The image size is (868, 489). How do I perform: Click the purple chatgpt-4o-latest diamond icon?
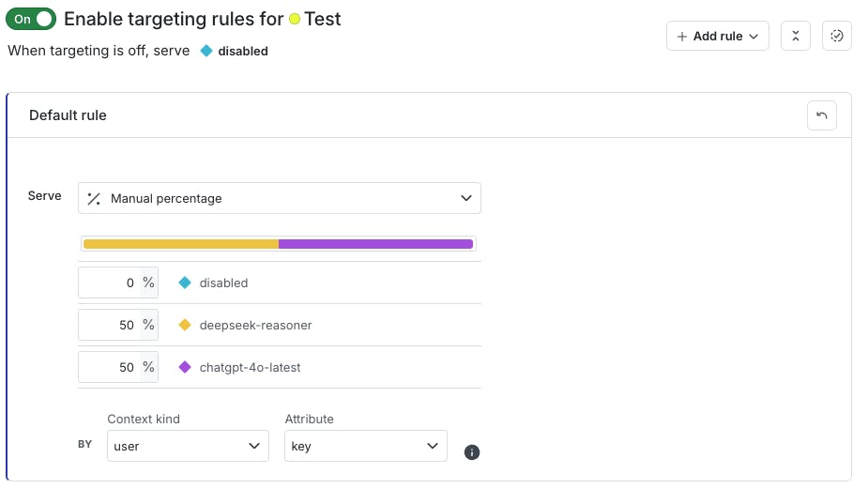tap(185, 367)
